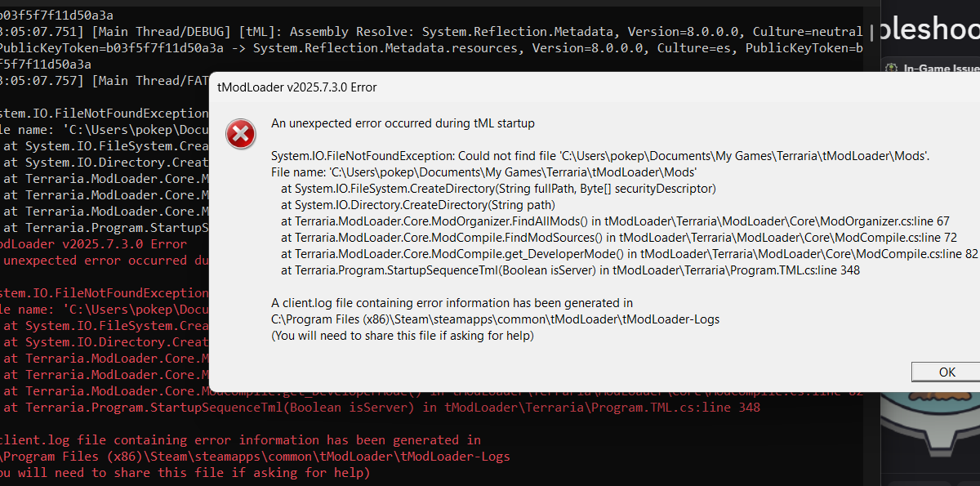Click 'An unexpected error occurred' dialog message
980x486 pixels.
(403, 124)
